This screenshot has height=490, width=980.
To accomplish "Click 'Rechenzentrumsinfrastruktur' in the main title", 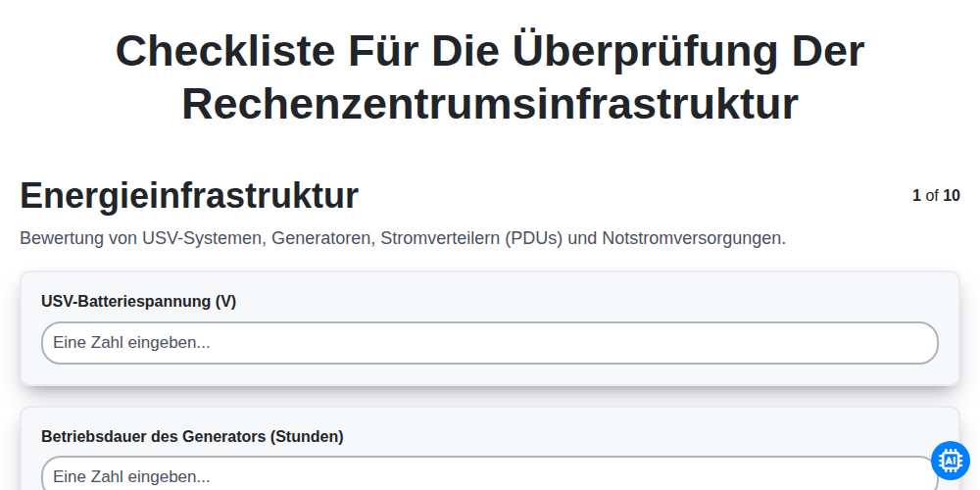I will tap(490, 104).
